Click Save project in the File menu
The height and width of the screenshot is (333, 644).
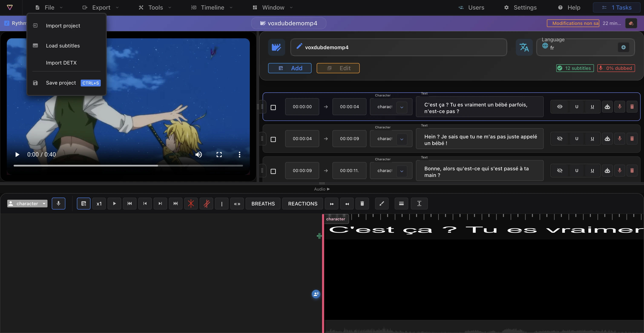(66, 83)
